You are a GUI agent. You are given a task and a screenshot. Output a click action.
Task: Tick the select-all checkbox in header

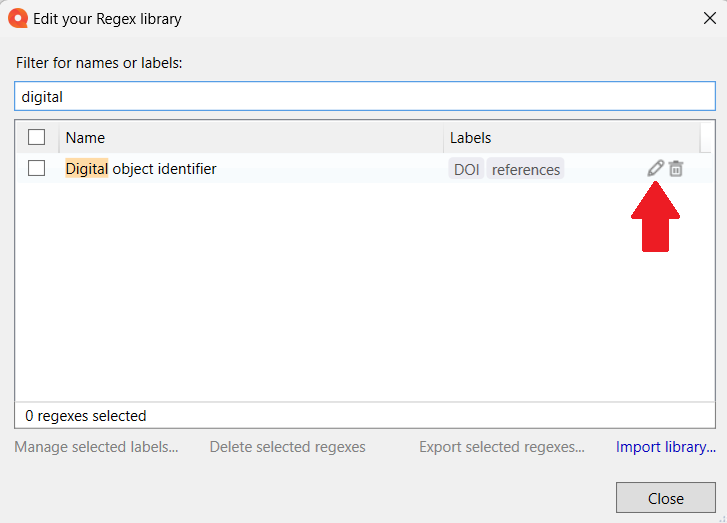pos(36,137)
